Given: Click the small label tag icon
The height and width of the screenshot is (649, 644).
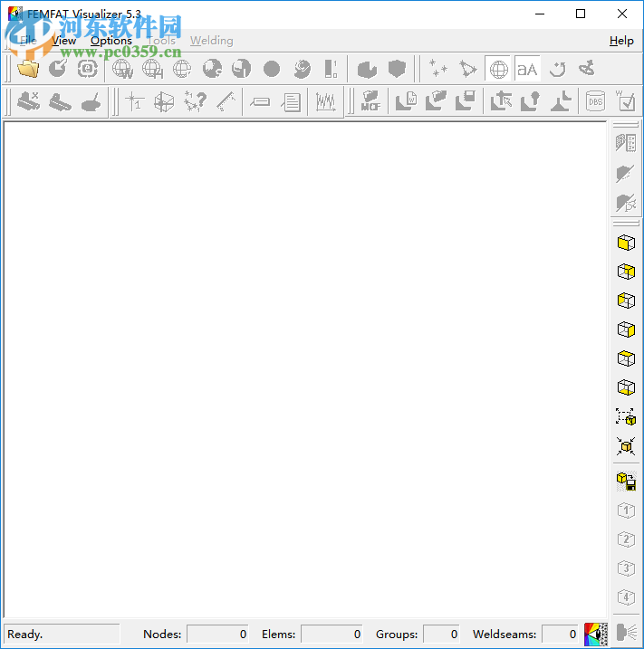Looking at the screenshot, I should click(260, 101).
